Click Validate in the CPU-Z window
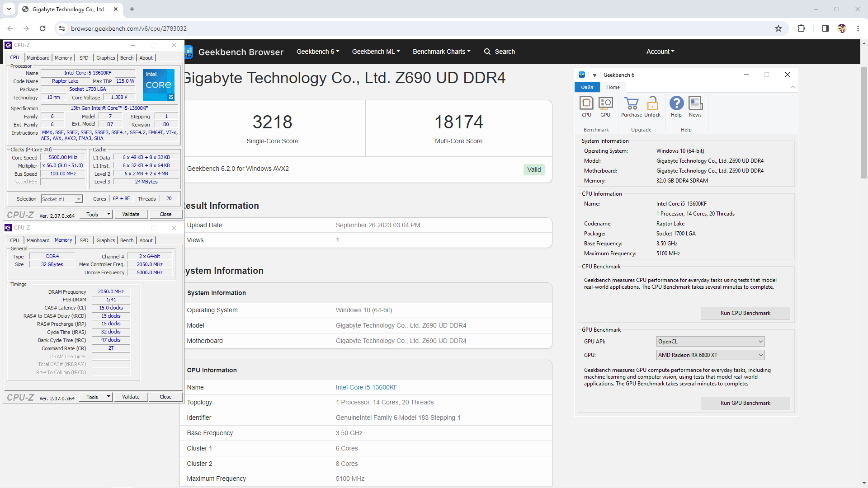Viewport: 868px width, 488px height. 130,214
